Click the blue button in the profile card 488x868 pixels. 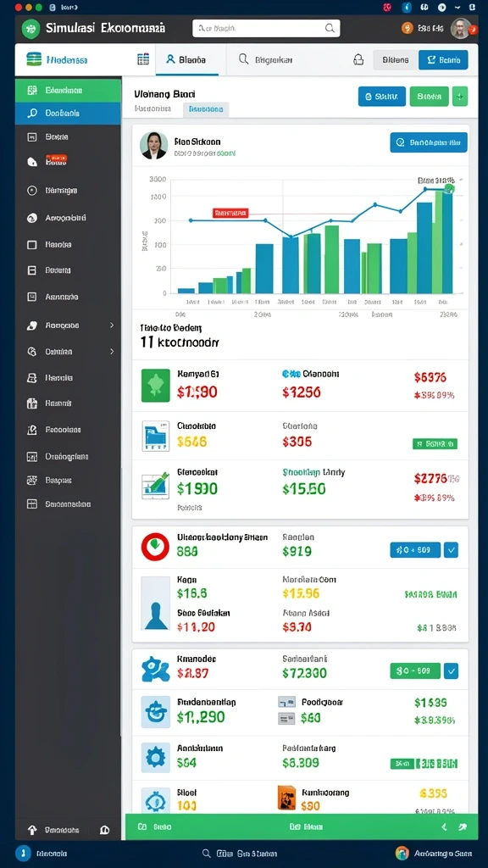(x=429, y=142)
